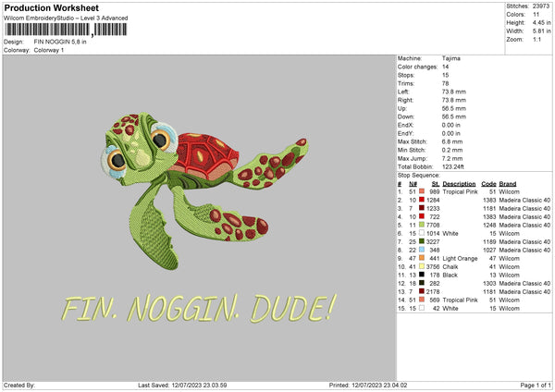Click the Machine value "Tajima"
The image size is (555, 392).
coord(451,58)
